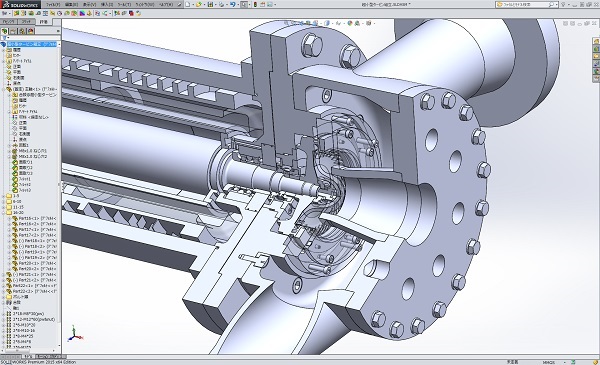Expand the 11-15 folder in tree
600x365 pixels.
[3, 207]
